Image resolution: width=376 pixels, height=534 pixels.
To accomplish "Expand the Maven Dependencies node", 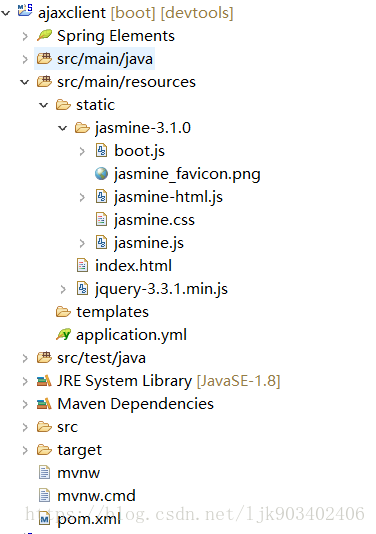I will [25, 404].
